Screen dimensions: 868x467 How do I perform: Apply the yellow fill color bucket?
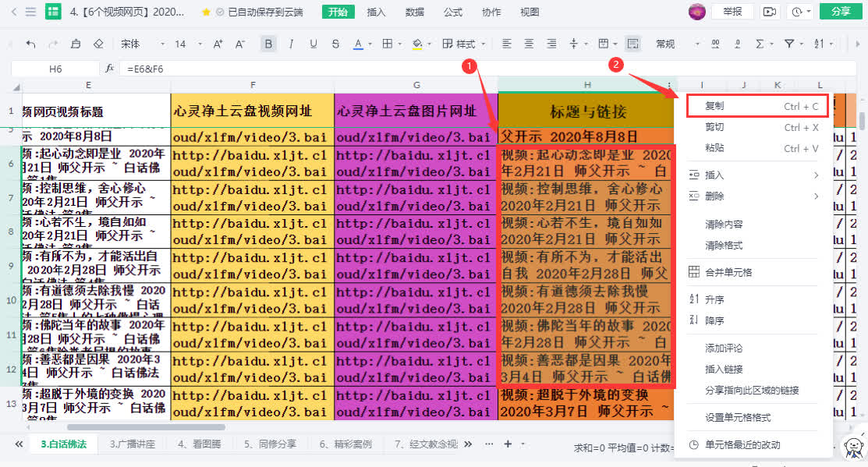[417, 44]
